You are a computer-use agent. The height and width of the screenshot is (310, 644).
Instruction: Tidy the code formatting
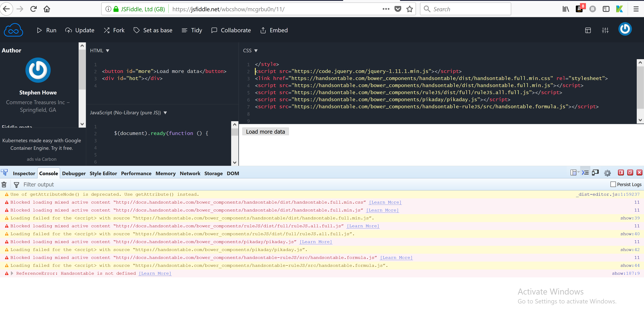point(191,30)
